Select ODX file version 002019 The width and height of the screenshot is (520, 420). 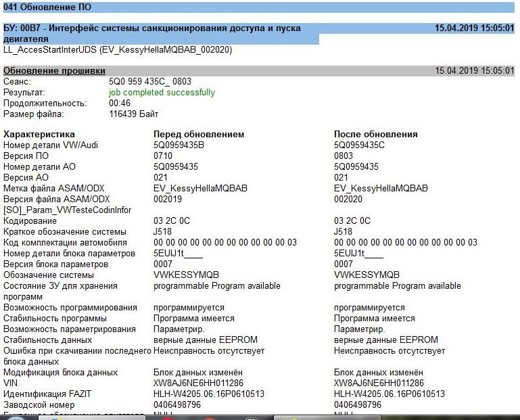(168, 199)
